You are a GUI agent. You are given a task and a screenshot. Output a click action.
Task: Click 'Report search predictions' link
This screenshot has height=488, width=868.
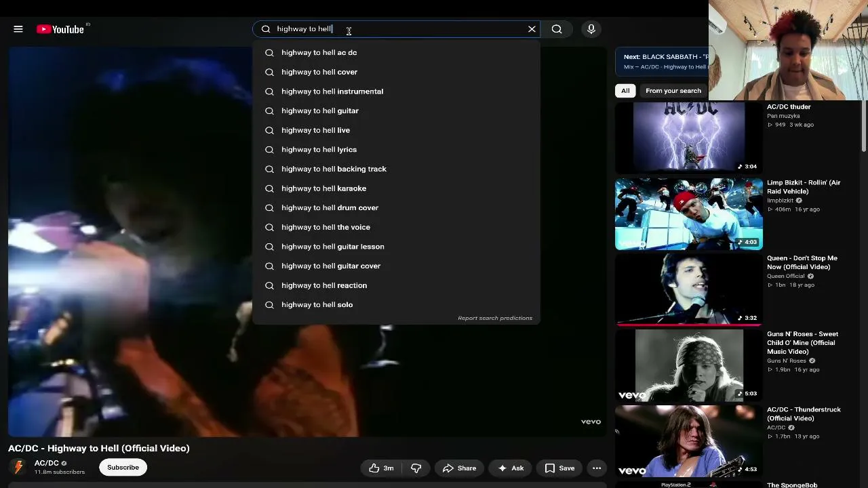tap(495, 318)
